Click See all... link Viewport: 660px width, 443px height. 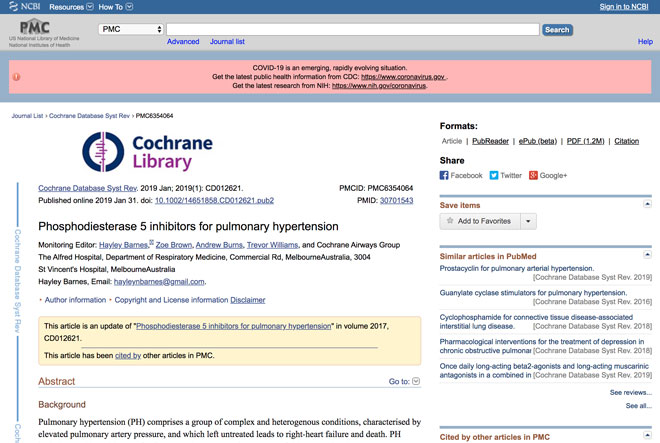point(639,406)
